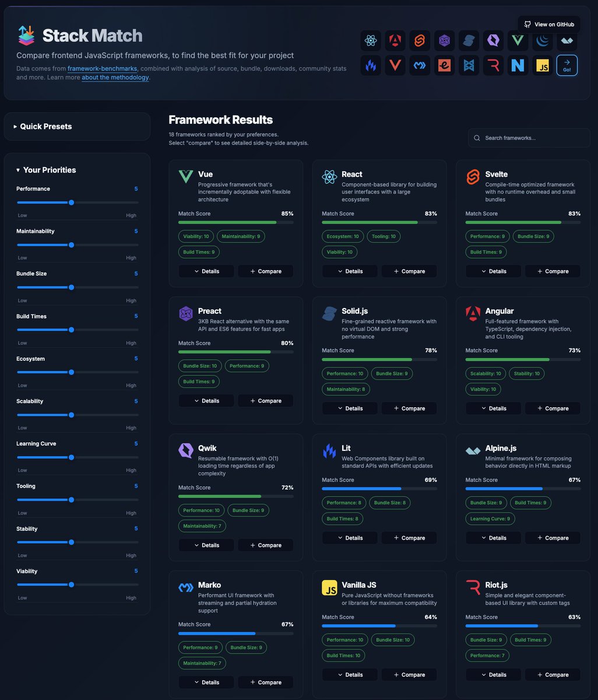The height and width of the screenshot is (700, 598).
Task: Select the Angular logo in header icon grid
Action: [x=395, y=40]
